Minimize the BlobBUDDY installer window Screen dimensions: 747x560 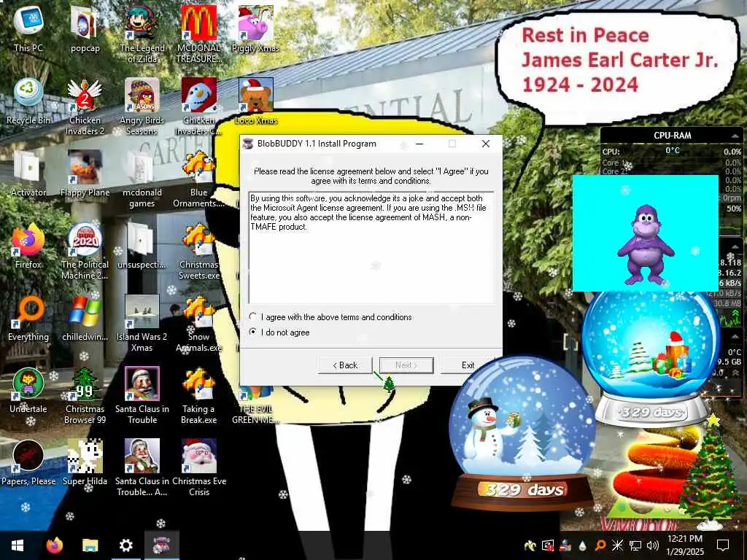[x=419, y=144]
